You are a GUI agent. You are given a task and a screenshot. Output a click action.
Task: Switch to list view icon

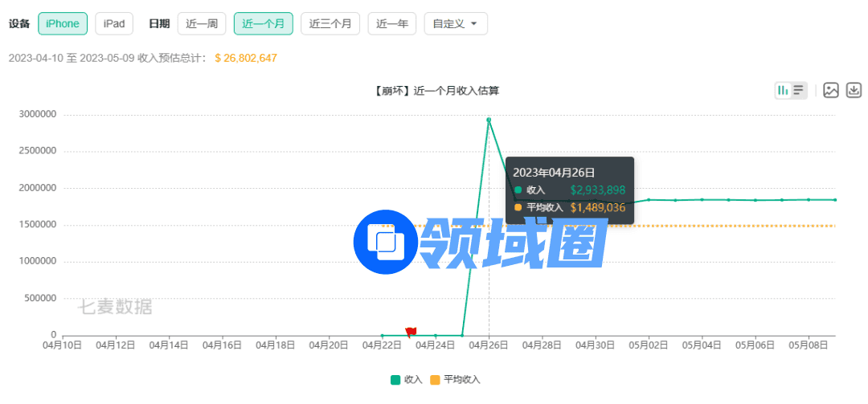pyautogui.click(x=799, y=90)
